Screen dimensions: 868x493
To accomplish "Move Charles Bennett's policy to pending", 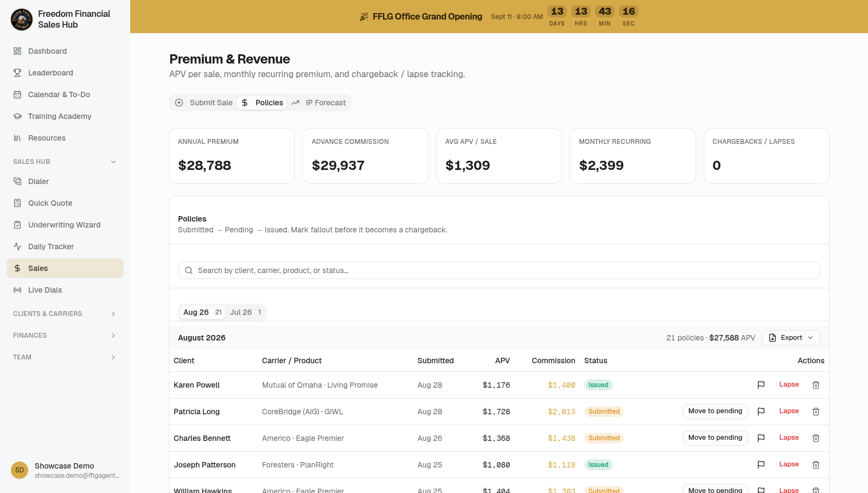I will (715, 438).
